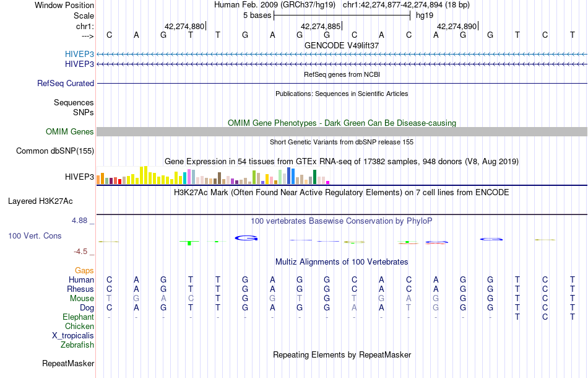Click the chr1: base position label
The height and width of the screenshot is (378, 588).
85,26
